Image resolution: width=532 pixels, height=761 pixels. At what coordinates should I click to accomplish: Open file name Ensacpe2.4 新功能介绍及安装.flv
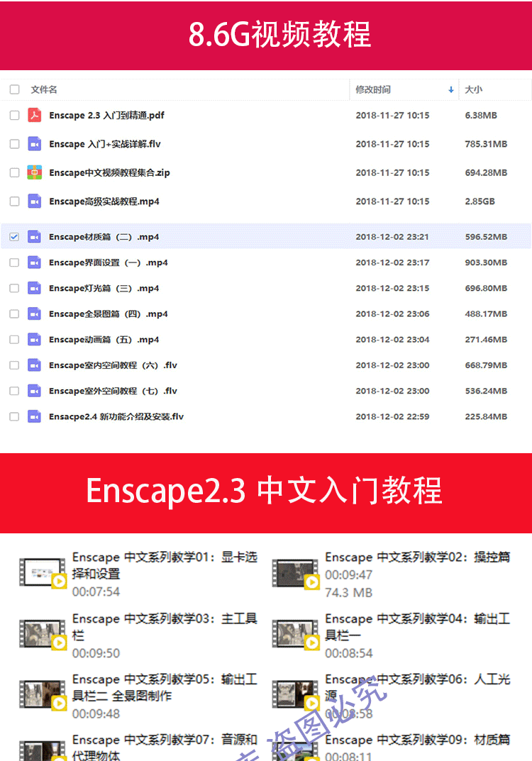116,416
